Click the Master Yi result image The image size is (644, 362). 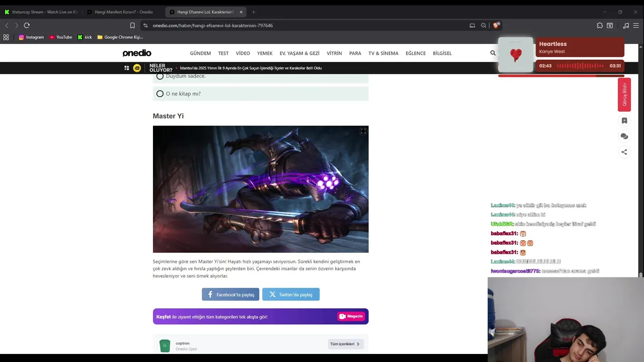pos(261,189)
